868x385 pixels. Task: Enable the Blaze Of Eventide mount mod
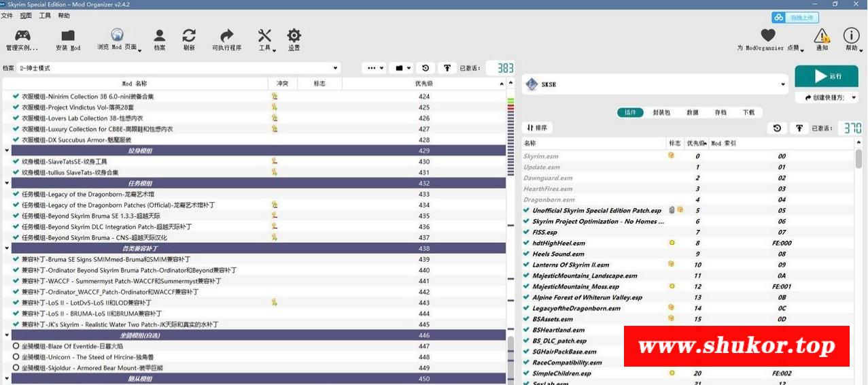point(16,346)
